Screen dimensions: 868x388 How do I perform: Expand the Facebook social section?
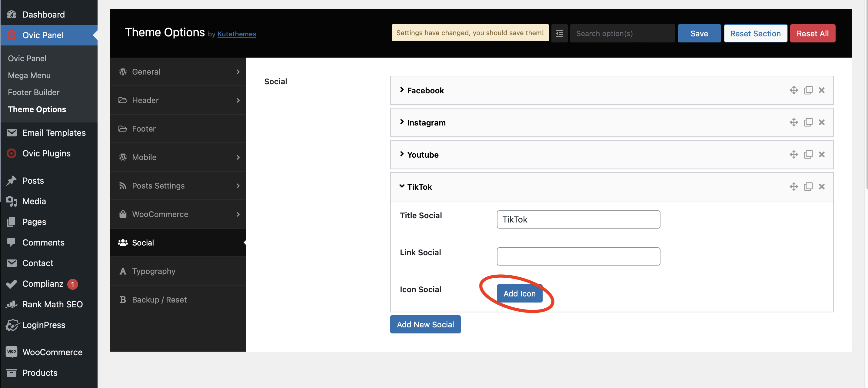tap(402, 90)
